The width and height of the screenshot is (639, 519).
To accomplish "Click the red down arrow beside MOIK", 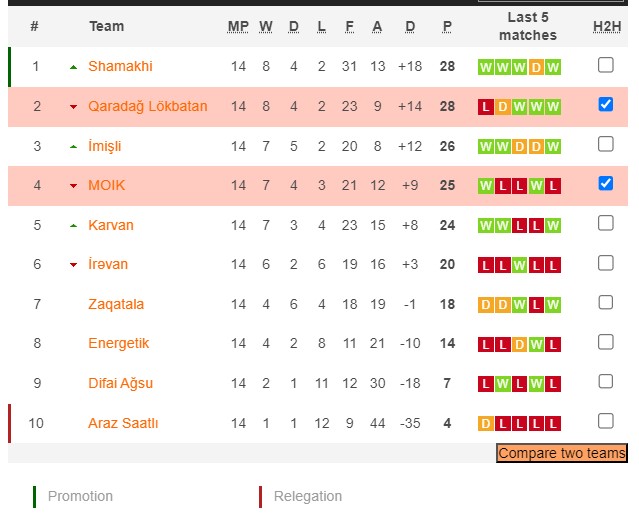I will (x=73, y=186).
